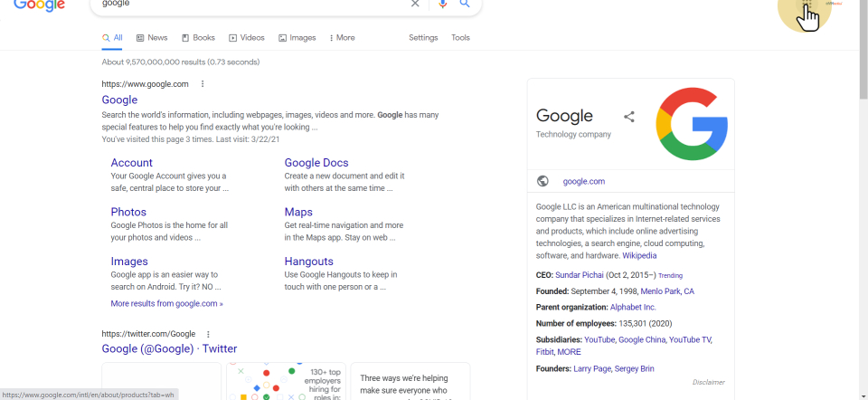Switch to the Videos tab

click(247, 38)
